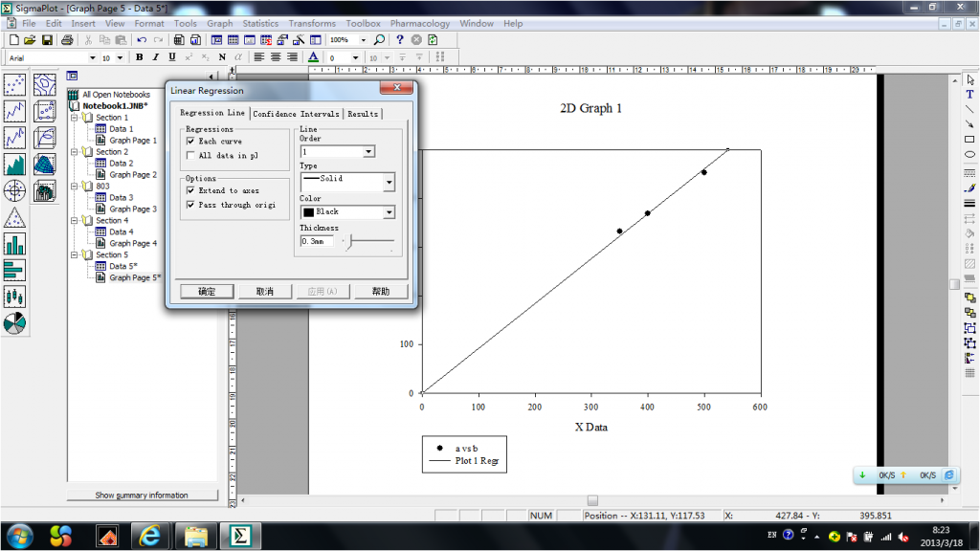Select the rectangle drawing tool
Image resolution: width=980 pixels, height=551 pixels.
pos(969,140)
